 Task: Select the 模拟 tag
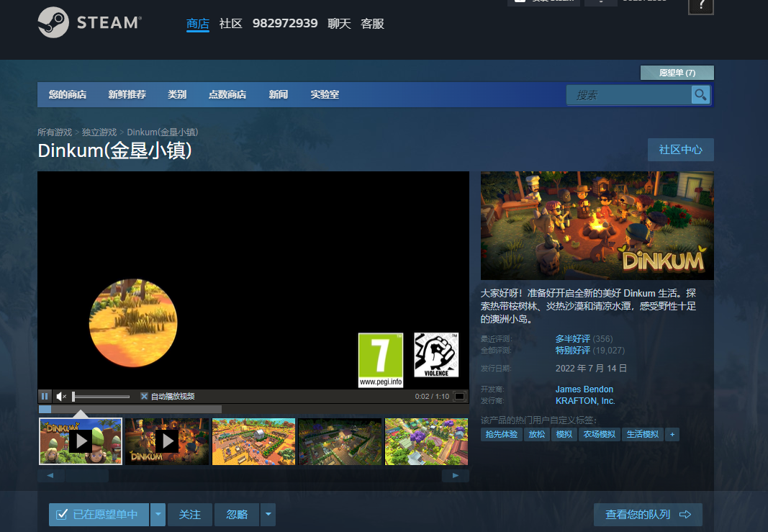click(x=564, y=435)
